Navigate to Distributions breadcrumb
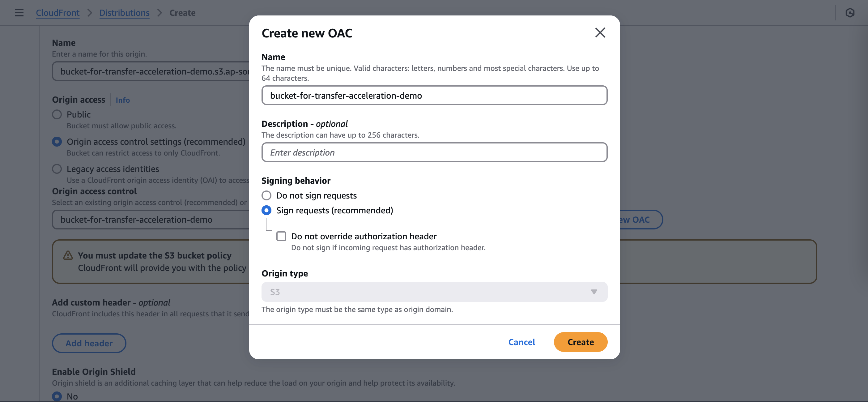 pos(124,13)
